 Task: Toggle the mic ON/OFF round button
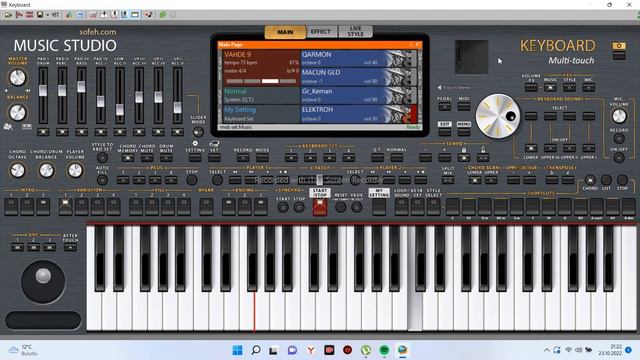619,158
